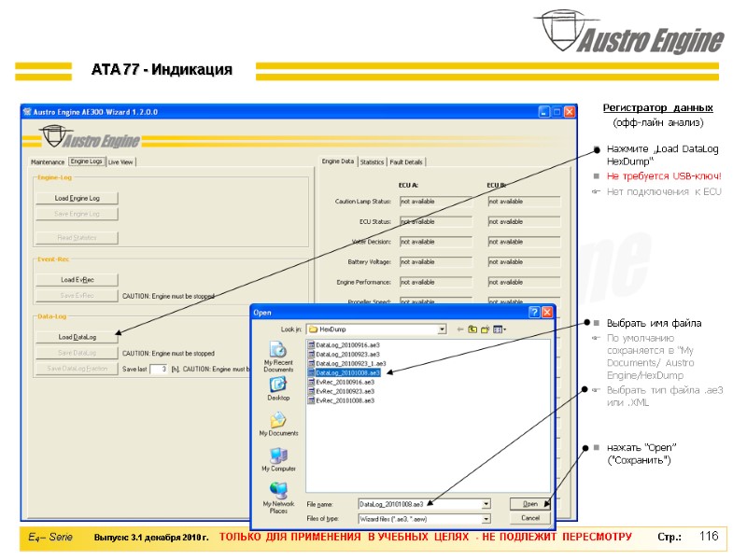Select file EvRec_20101008.ae3
The width and height of the screenshot is (747, 560).
[x=341, y=401]
